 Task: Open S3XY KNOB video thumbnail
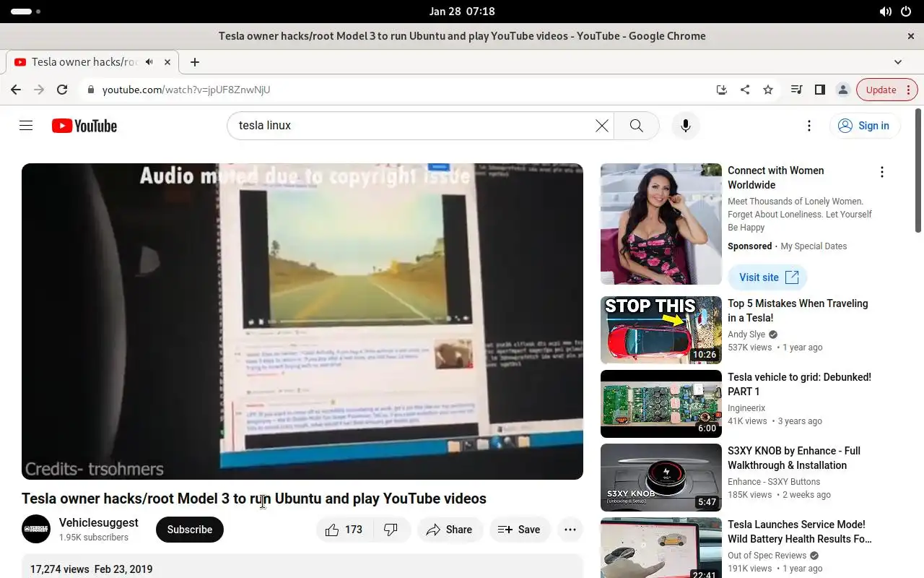pyautogui.click(x=661, y=478)
